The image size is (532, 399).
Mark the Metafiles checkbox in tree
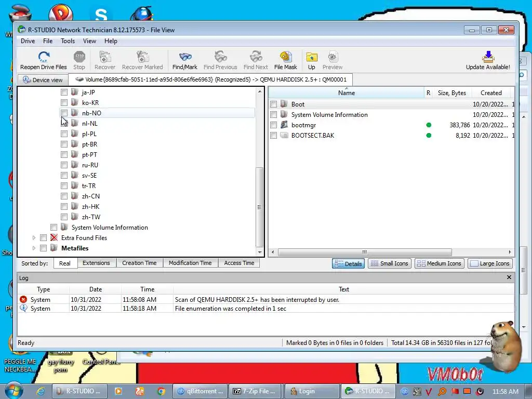click(43, 248)
